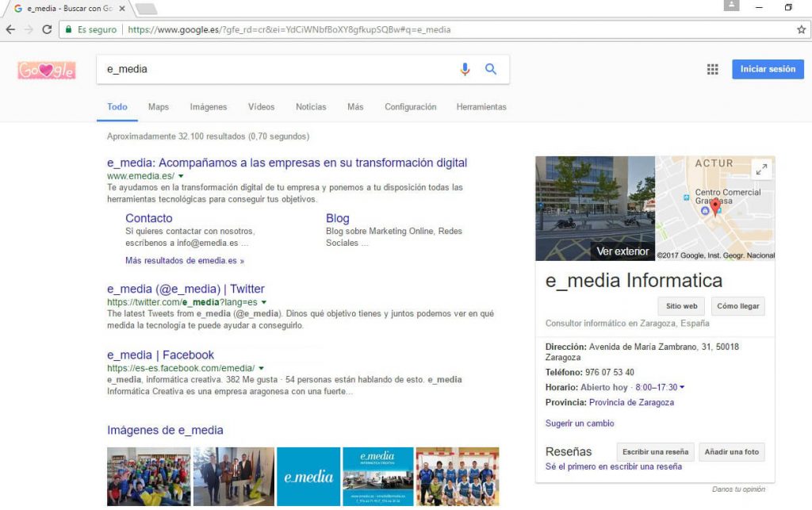Click the Sitio web button
812x510 pixels.
click(681, 306)
